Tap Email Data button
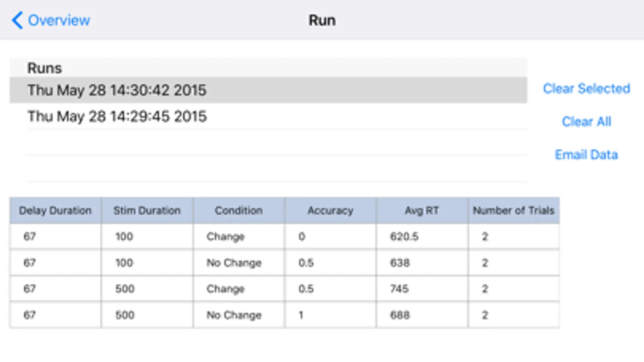Image resolution: width=644 pixels, height=362 pixels. point(586,154)
